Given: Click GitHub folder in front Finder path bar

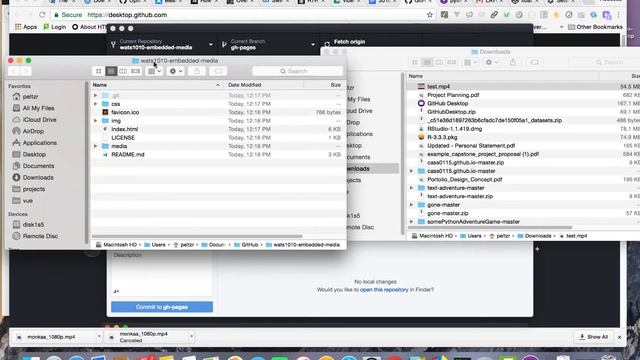Looking at the screenshot, I should pos(246,245).
